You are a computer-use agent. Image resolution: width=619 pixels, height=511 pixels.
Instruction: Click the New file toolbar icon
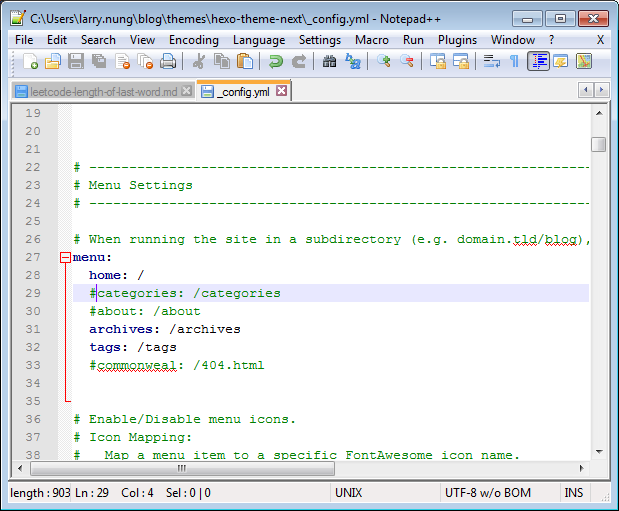coord(30,62)
